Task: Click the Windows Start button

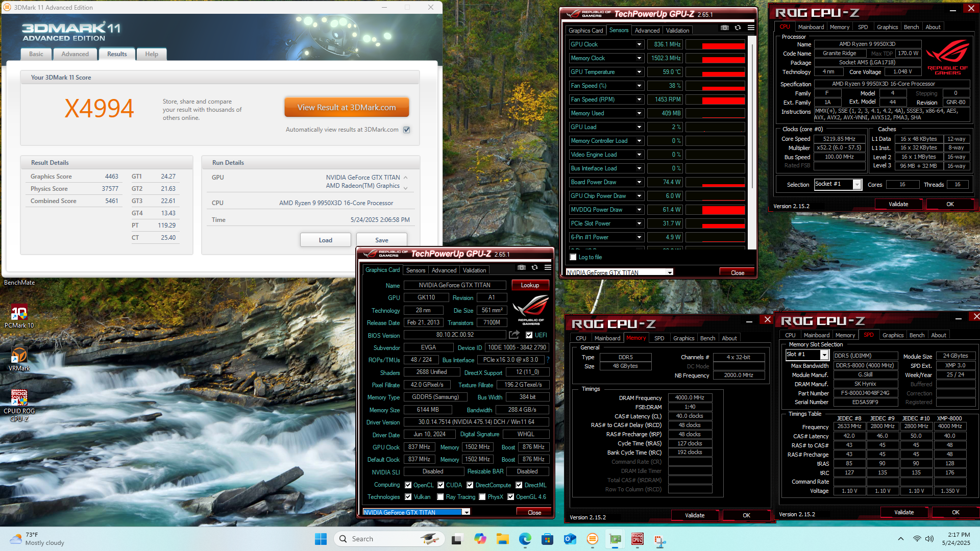Action: pos(321,539)
